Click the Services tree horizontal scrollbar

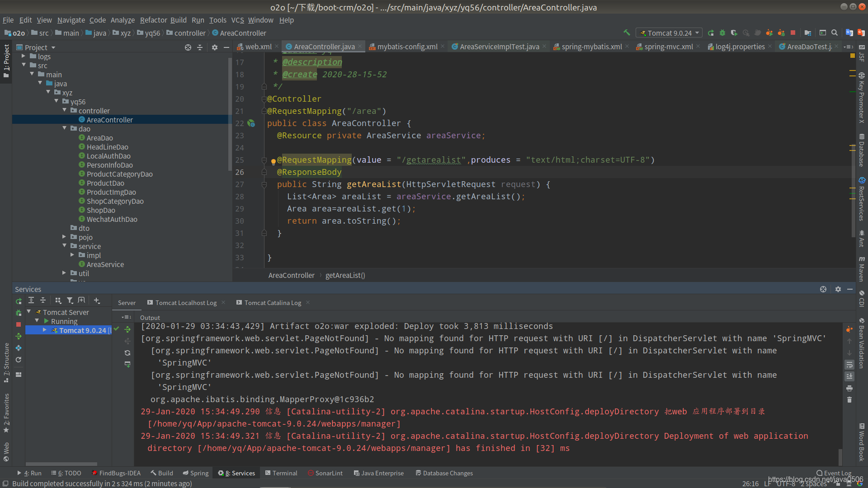pos(61,464)
